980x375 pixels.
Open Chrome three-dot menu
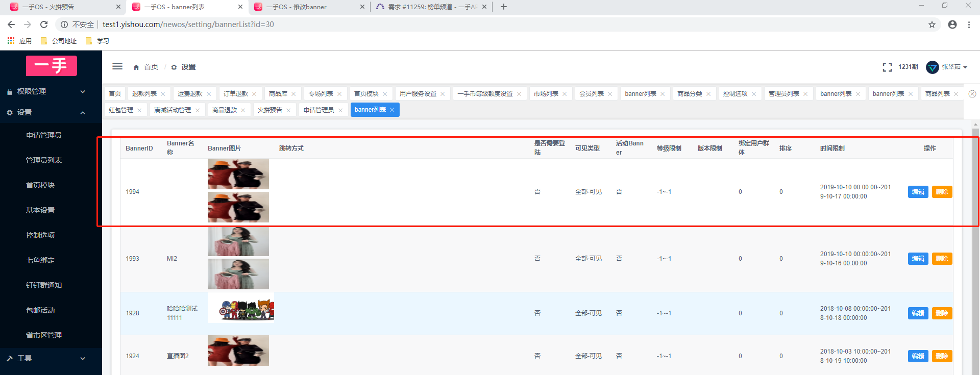(969, 24)
